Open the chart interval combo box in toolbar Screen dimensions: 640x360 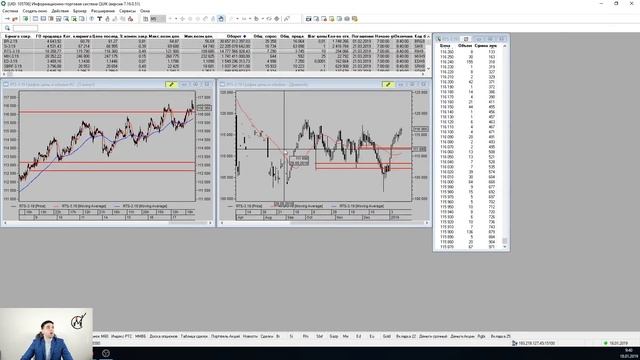(x=158, y=19)
